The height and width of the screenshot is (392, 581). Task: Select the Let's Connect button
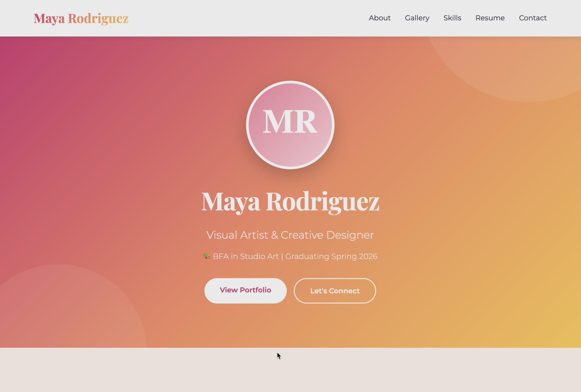click(335, 291)
